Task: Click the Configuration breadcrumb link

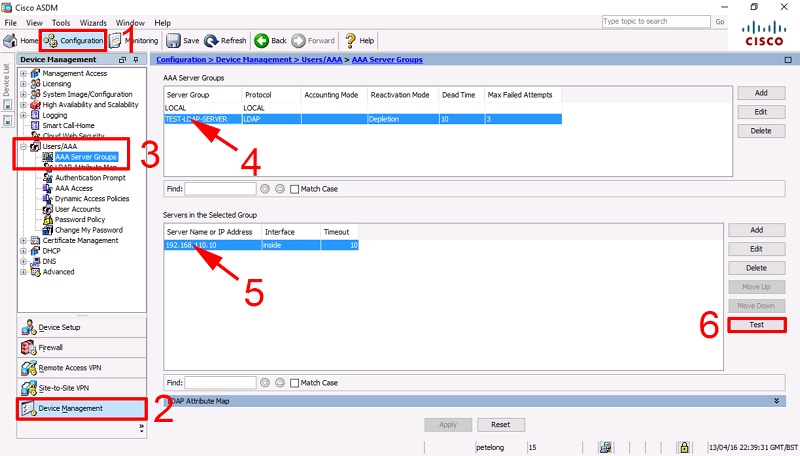Action: (181, 60)
